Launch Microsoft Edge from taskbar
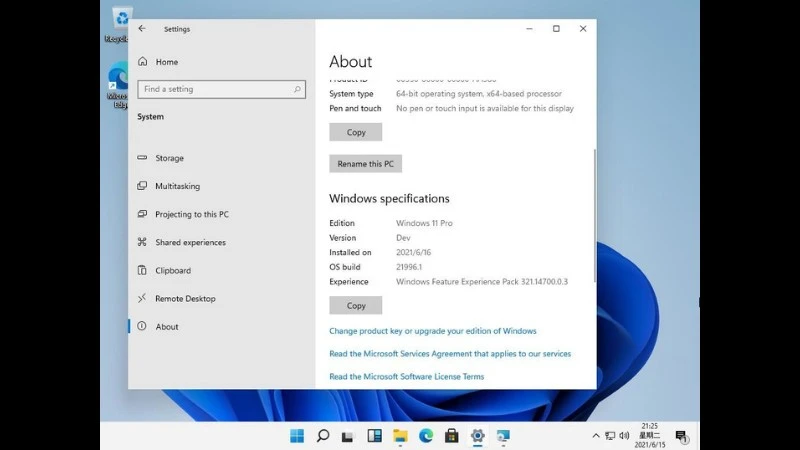The width and height of the screenshot is (800, 450). 426,436
